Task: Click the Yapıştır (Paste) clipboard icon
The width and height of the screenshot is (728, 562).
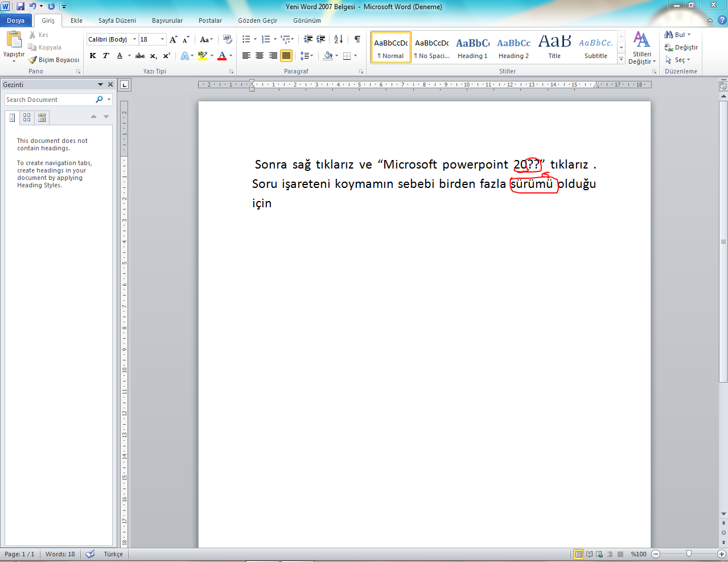Action: click(14, 40)
